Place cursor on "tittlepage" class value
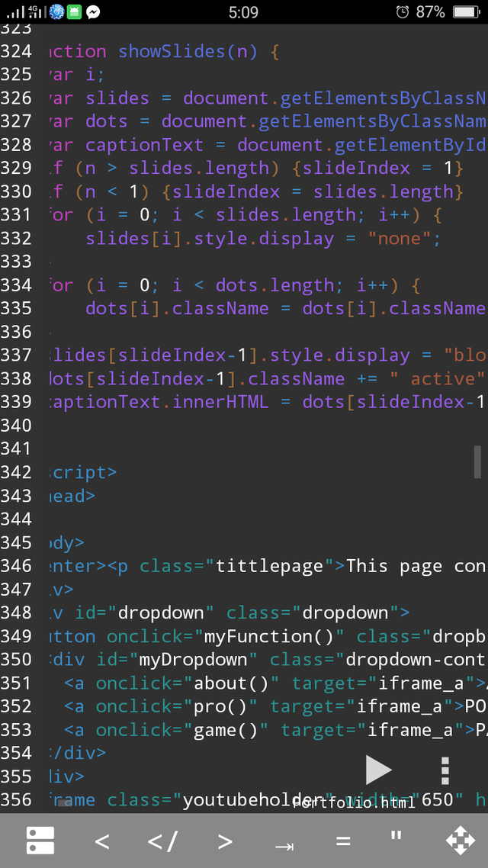The width and height of the screenshot is (488, 868). [x=269, y=566]
